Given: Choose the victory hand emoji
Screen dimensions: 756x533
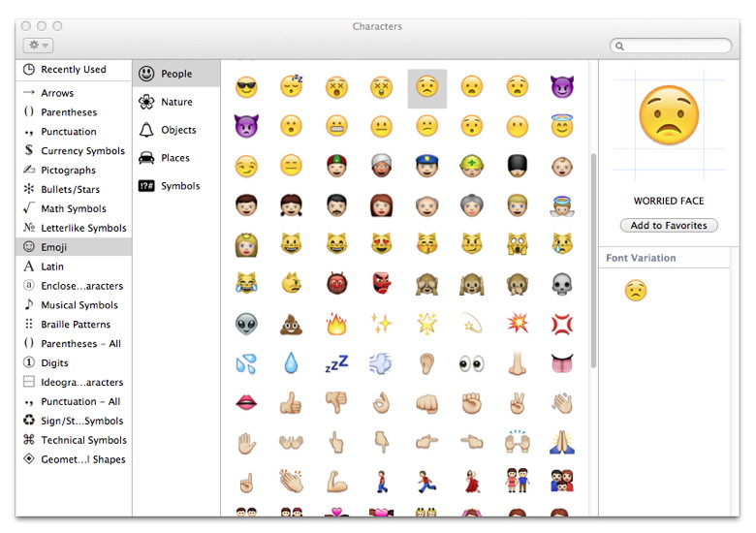Looking at the screenshot, I should tap(518, 403).
